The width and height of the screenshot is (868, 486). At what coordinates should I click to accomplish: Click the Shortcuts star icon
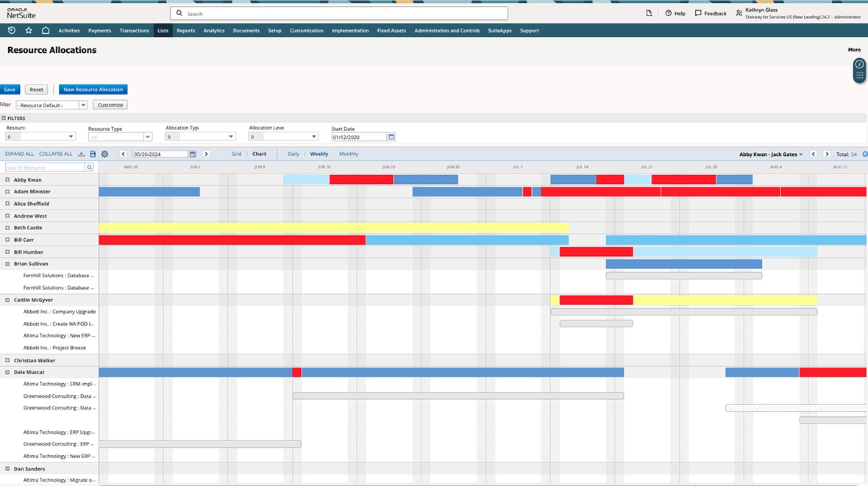(x=29, y=30)
